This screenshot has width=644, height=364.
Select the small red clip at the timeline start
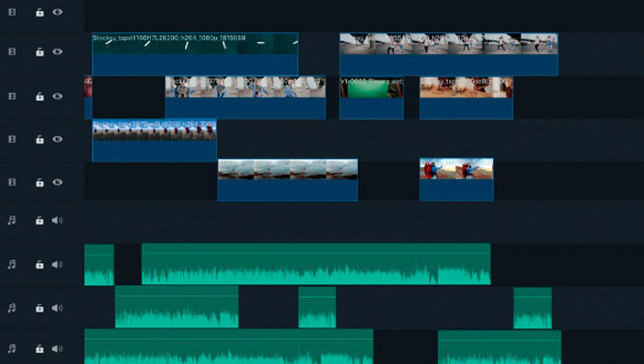(x=88, y=97)
